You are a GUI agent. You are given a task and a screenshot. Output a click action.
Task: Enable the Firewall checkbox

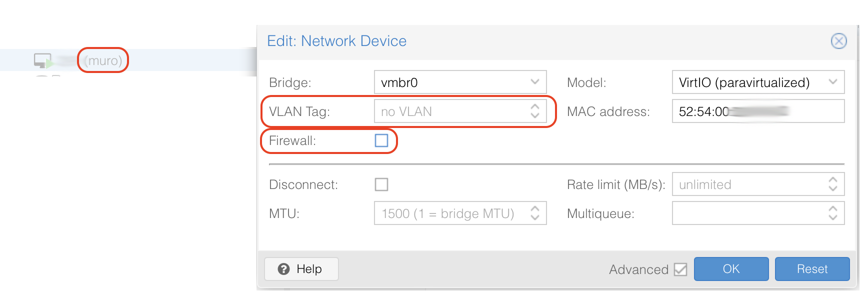click(x=381, y=140)
